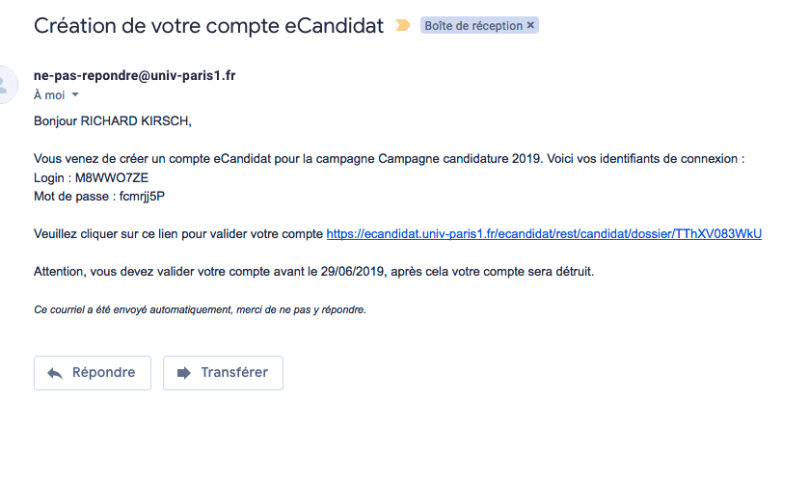Image resolution: width=809 pixels, height=480 pixels.
Task: Click the Mot de passe label
Action: coord(70,196)
